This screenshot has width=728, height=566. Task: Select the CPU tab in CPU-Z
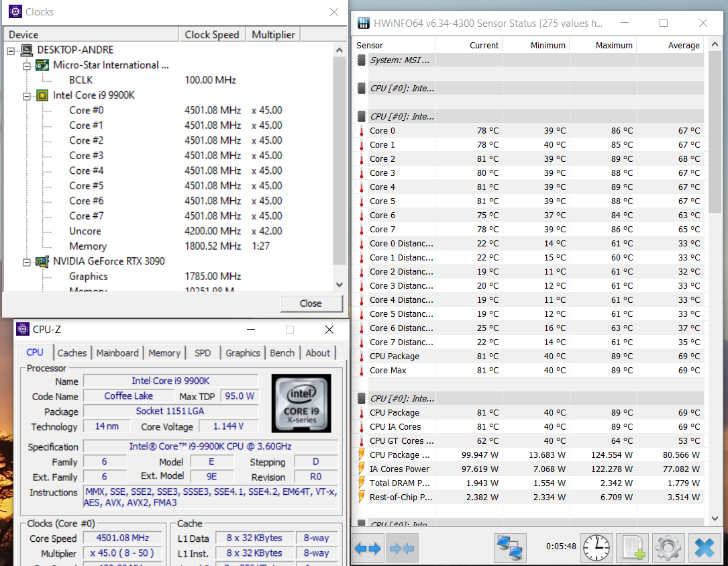point(35,352)
